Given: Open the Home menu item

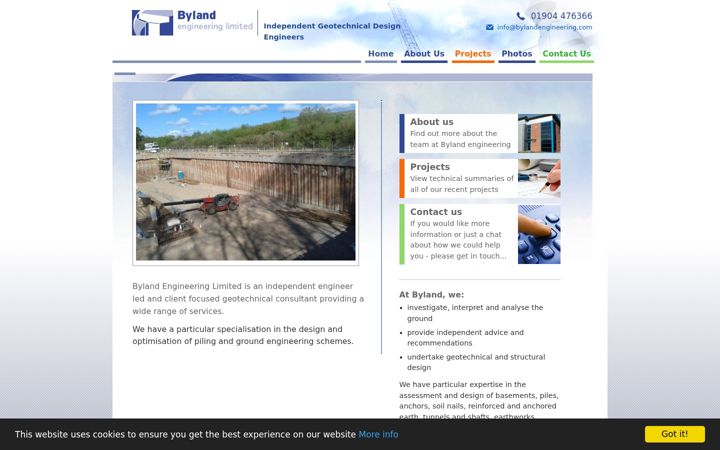Looking at the screenshot, I should 381,54.
